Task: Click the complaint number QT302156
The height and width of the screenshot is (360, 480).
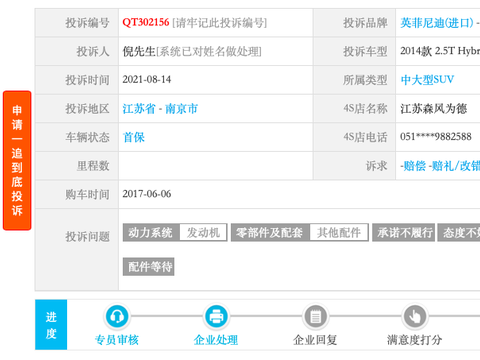Action: pos(146,22)
